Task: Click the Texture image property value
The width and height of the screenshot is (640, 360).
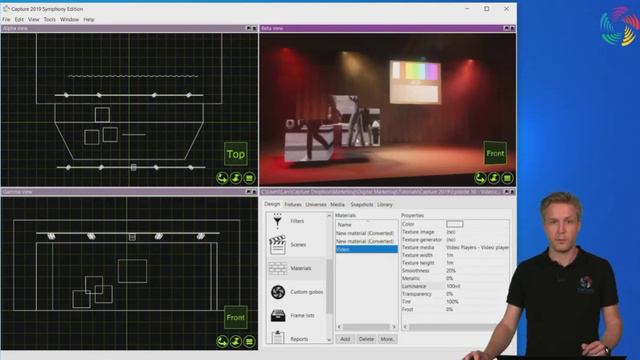Action: pos(451,231)
